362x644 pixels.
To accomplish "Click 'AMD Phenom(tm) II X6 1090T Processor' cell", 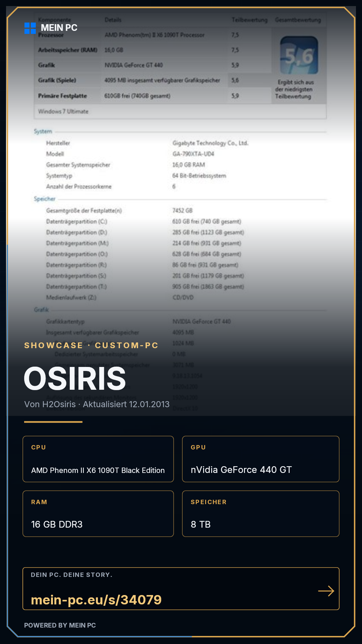I will coord(155,35).
